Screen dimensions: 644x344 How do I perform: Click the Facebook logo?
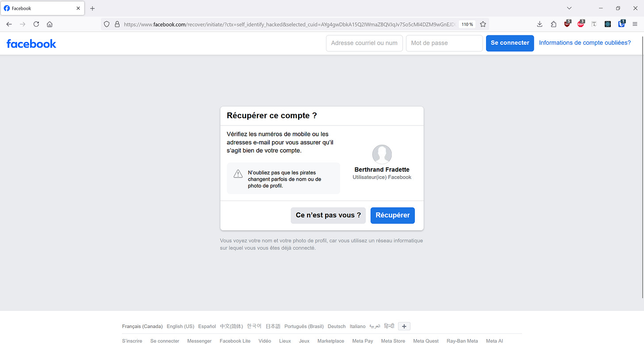click(x=31, y=43)
